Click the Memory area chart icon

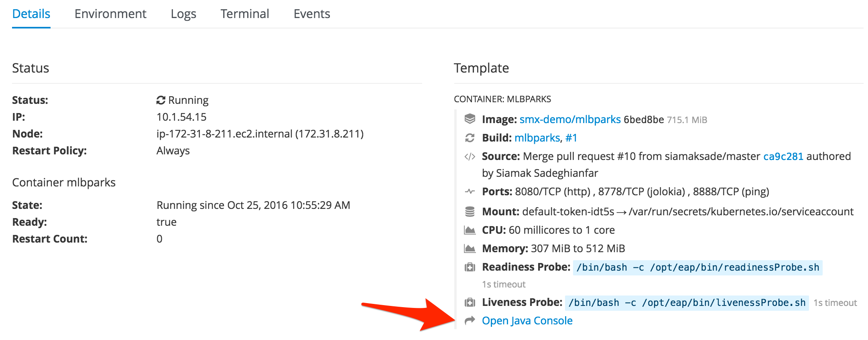click(470, 249)
